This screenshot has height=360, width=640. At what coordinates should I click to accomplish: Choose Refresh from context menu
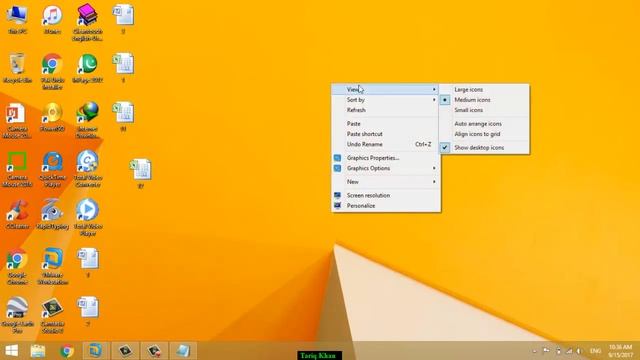point(386,110)
